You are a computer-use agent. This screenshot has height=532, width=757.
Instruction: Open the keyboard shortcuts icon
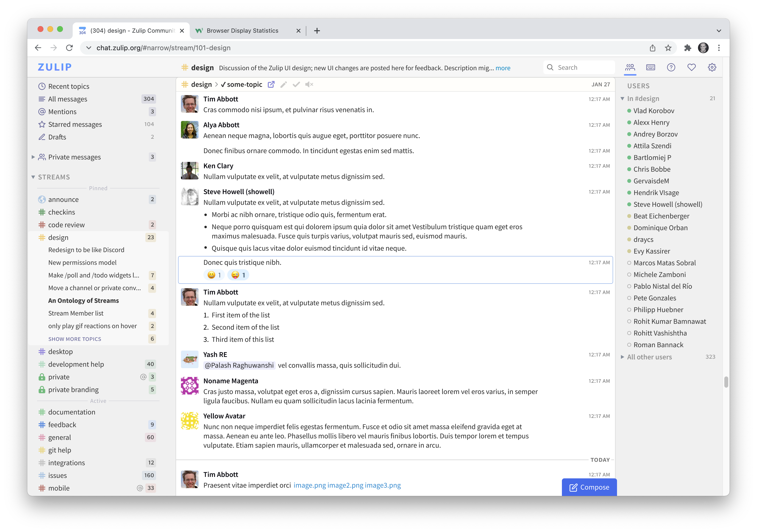tap(650, 67)
